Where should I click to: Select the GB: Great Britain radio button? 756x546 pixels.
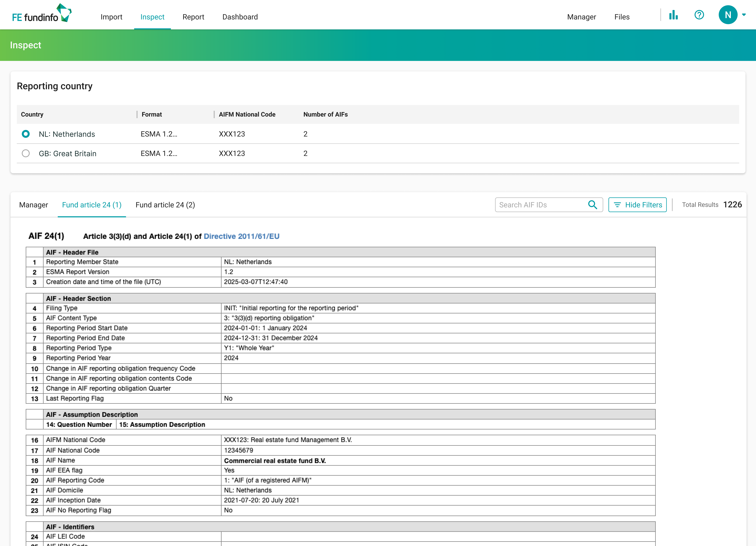pyautogui.click(x=26, y=153)
